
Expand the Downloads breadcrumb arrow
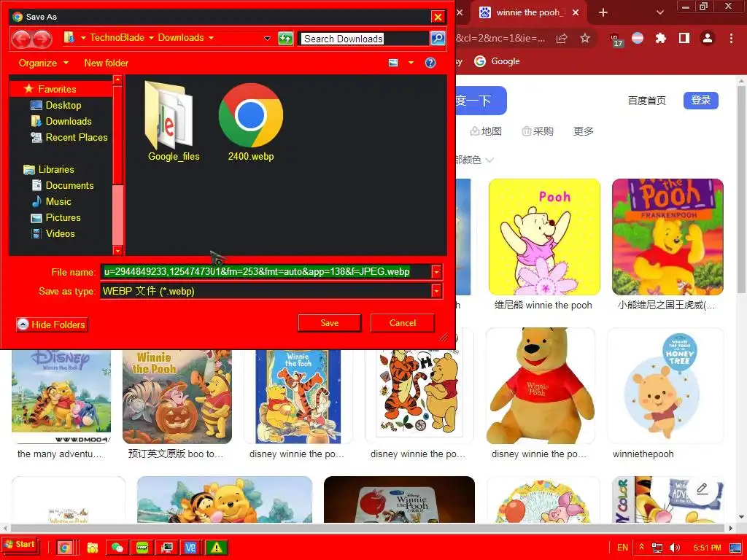point(211,38)
